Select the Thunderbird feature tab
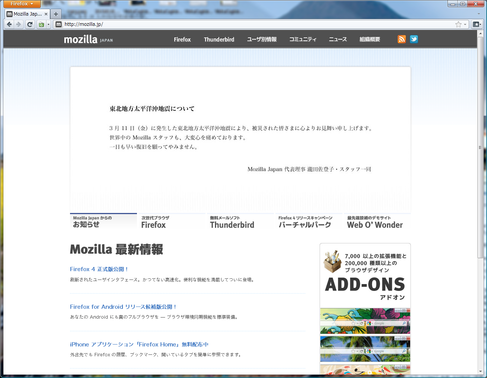Viewport: 487px width, 378px height. pyautogui.click(x=241, y=222)
